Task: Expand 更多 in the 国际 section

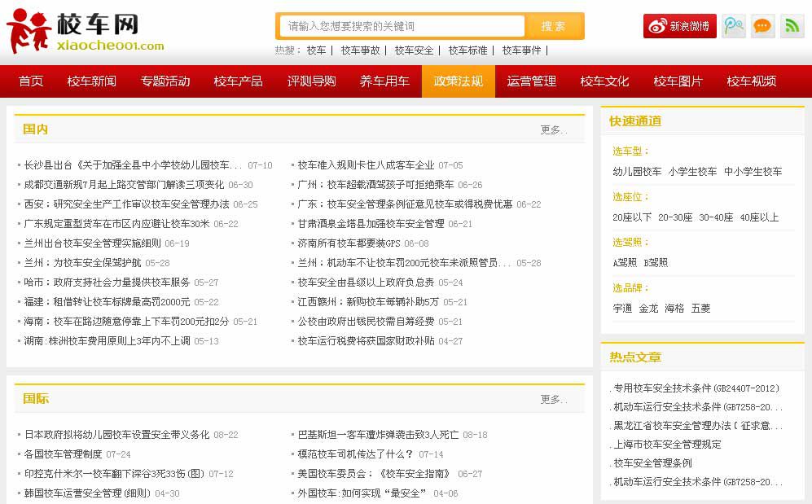Action: [554, 399]
